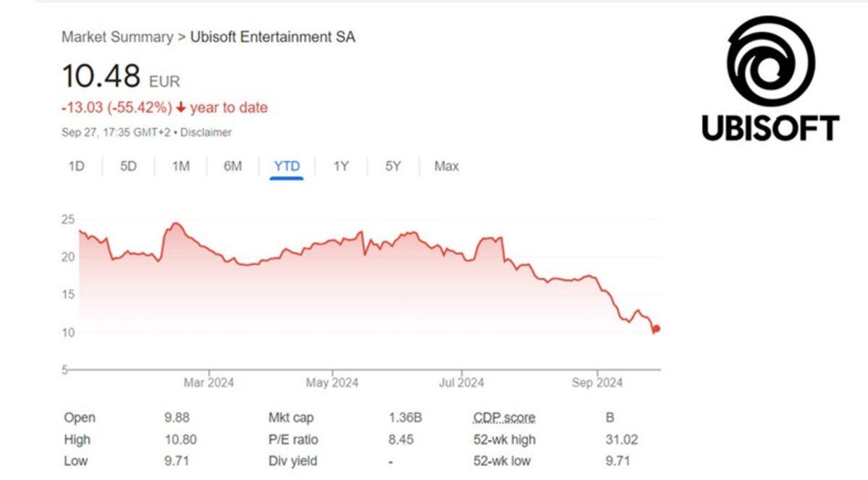Viewport: 868px width, 480px height.
Task: Switch to the 1D chart view
Action: (76, 166)
